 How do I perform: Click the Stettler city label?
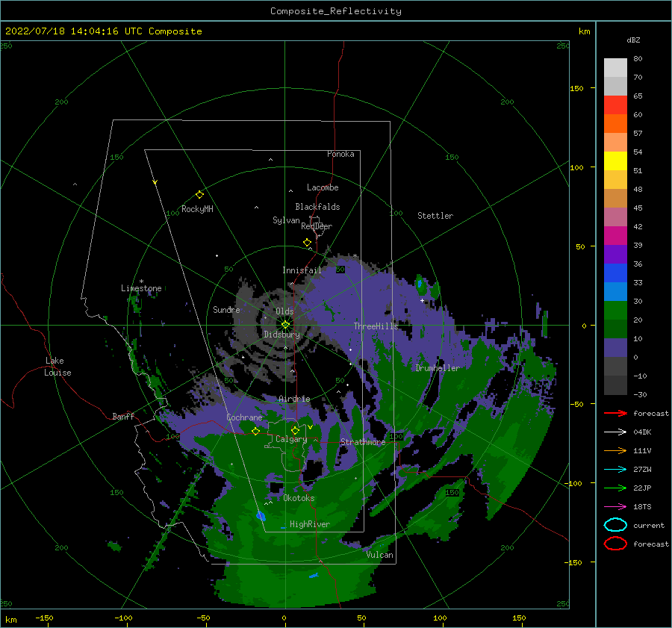tap(435, 216)
